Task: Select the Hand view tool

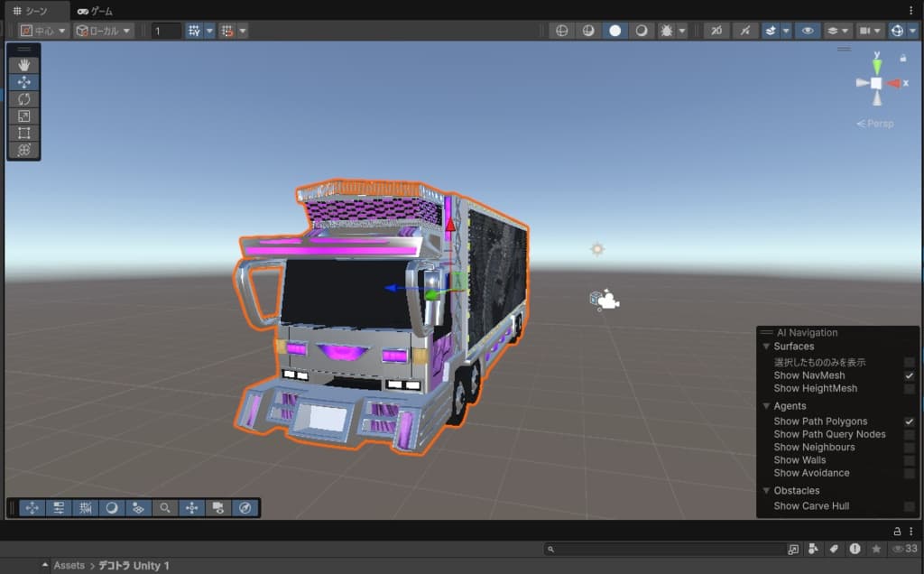Action: tap(23, 65)
